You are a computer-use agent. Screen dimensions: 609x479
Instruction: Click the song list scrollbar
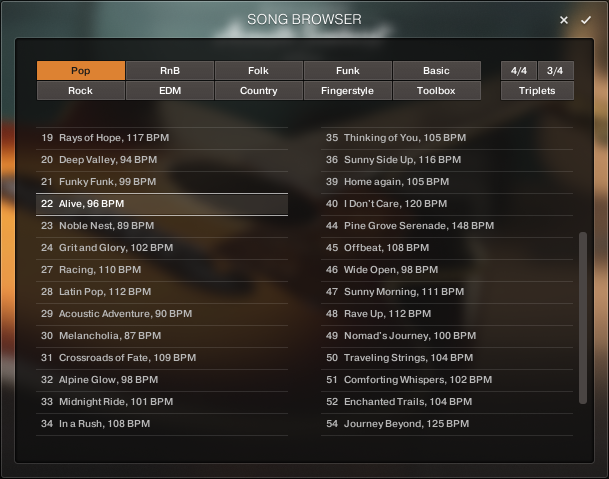[583, 318]
